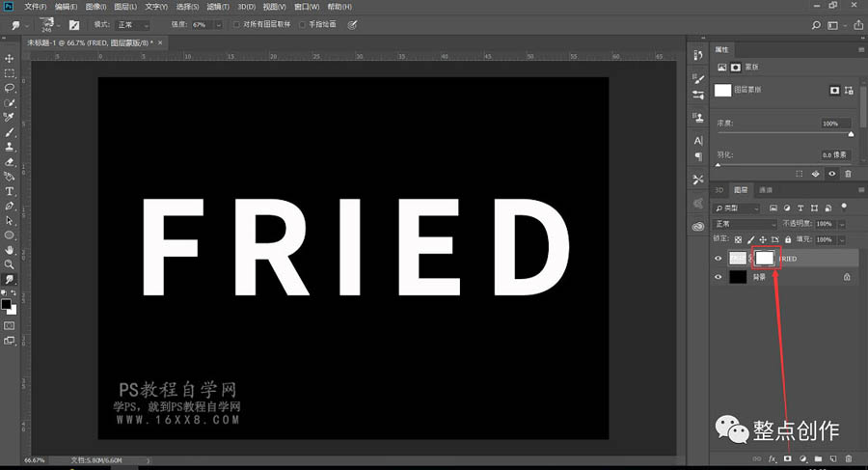Select the Rectangular Marquee tool

pos(10,73)
